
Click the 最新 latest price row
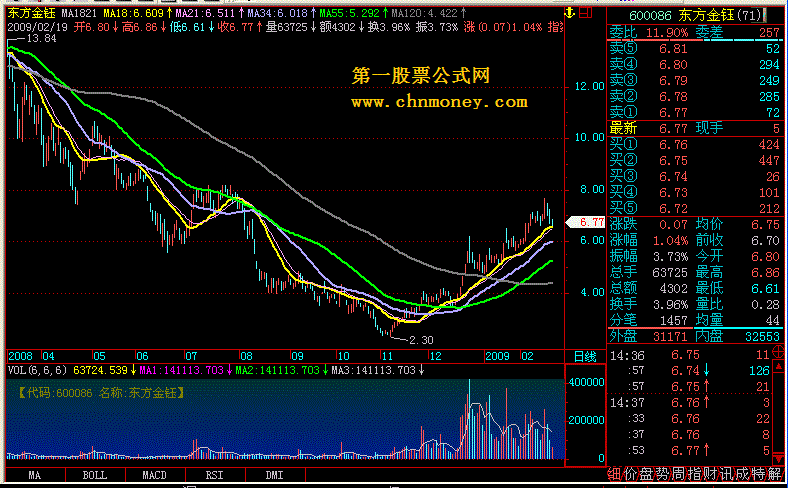click(695, 129)
